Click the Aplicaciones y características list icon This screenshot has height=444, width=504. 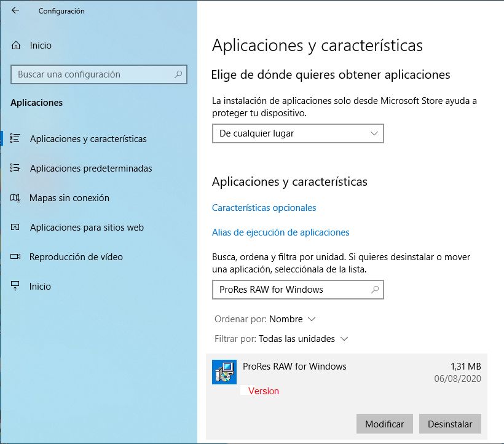pos(15,138)
